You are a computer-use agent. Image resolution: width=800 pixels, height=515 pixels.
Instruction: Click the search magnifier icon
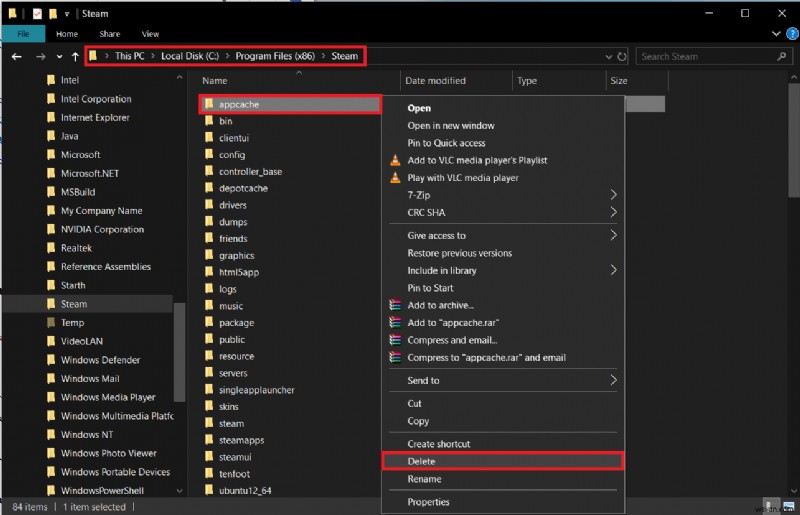(x=782, y=57)
